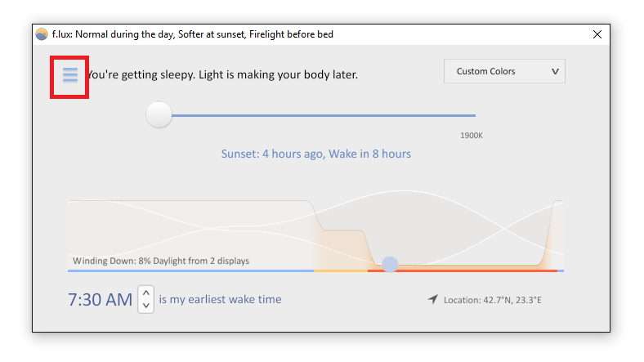The width and height of the screenshot is (644, 362).
Task: Click the blue daytime segment of timeline bar
Action: point(191,270)
